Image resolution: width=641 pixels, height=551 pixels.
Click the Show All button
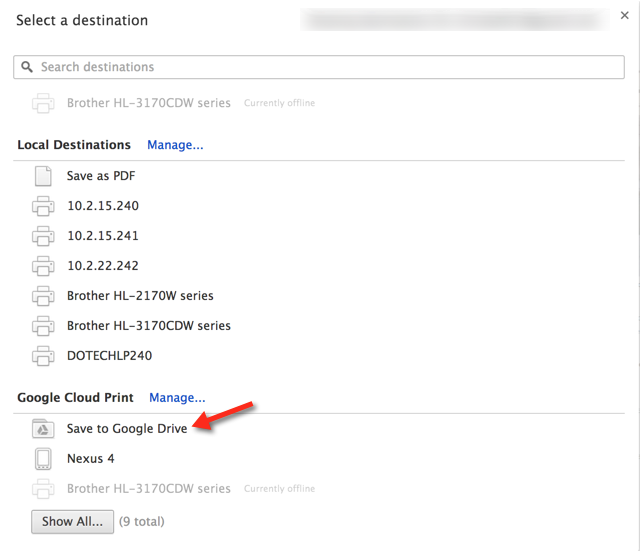pyautogui.click(x=72, y=522)
